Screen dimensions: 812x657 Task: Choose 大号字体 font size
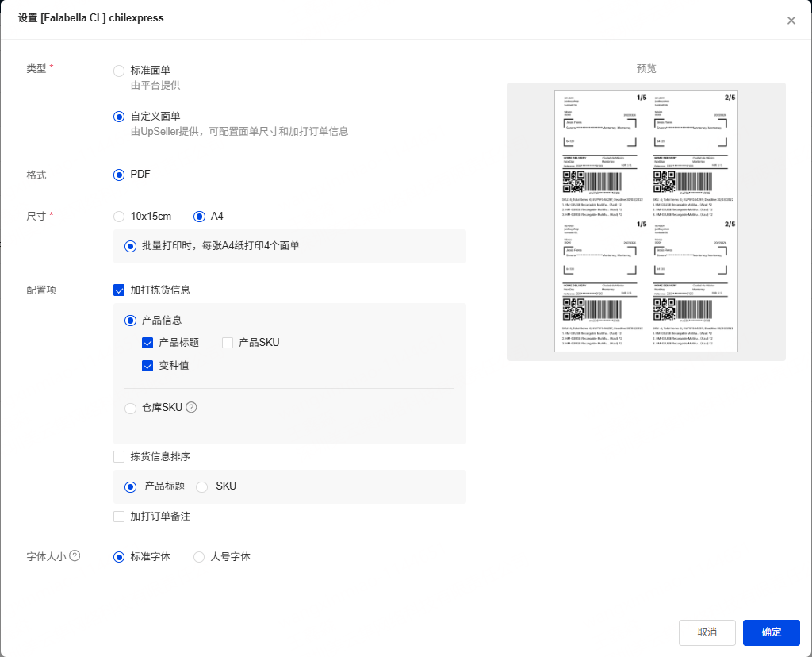pos(199,557)
